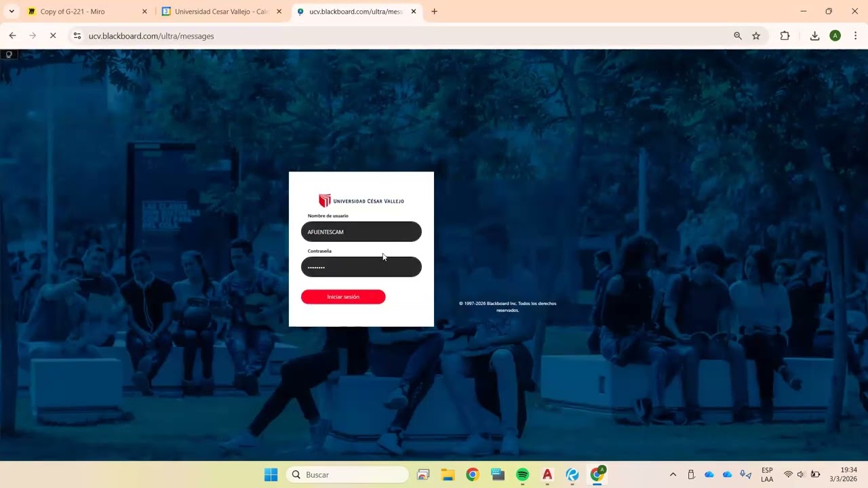Click the Contraseña label
Viewport: 868px width, 488px height.
[x=319, y=251]
